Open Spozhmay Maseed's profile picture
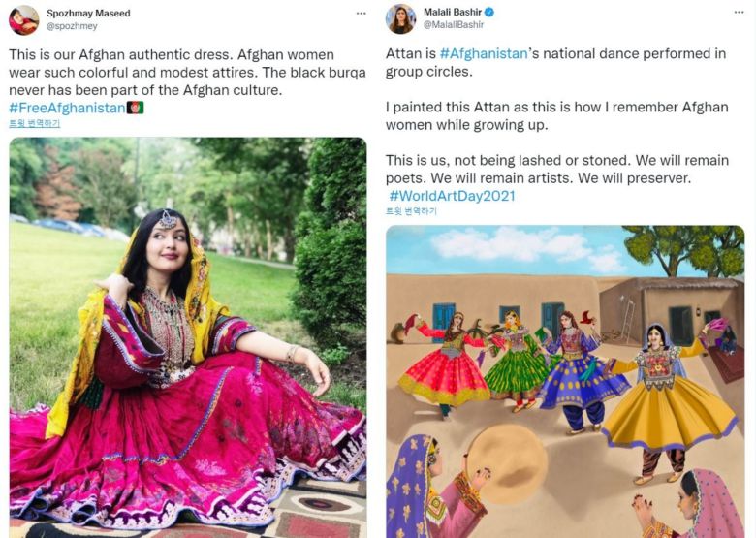This screenshot has width=756, height=538. [x=23, y=19]
